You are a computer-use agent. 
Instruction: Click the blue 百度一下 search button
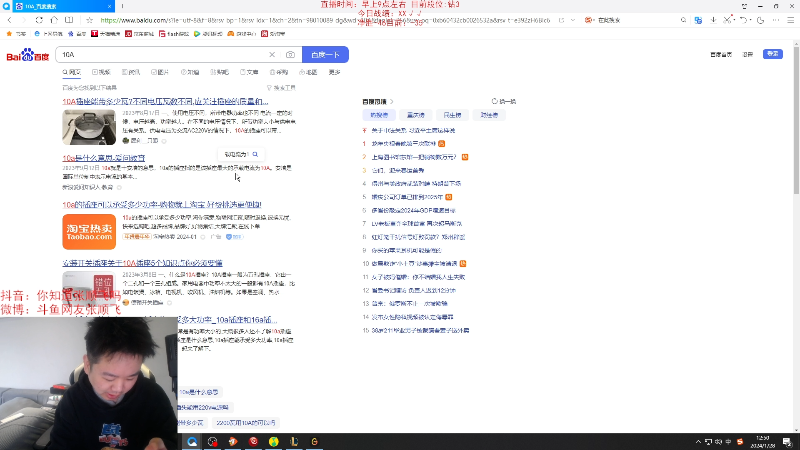coord(326,55)
